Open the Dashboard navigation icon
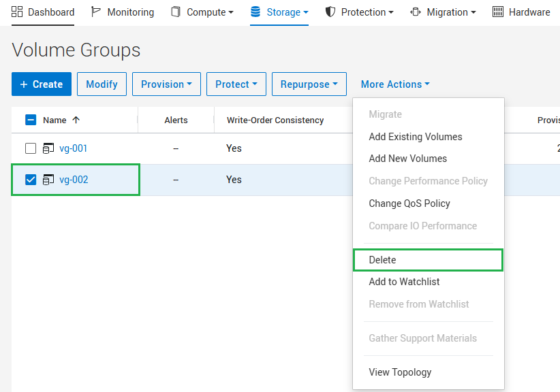Screen dimensions: 560x392 tap(16, 12)
